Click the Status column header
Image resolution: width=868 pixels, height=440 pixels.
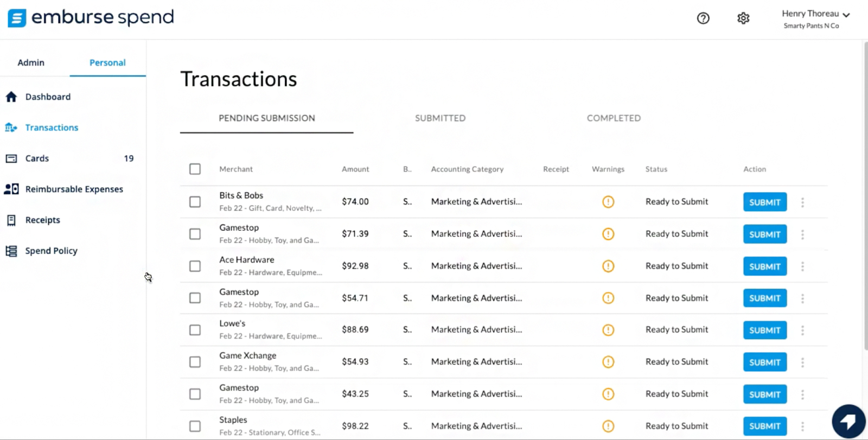[x=656, y=169]
